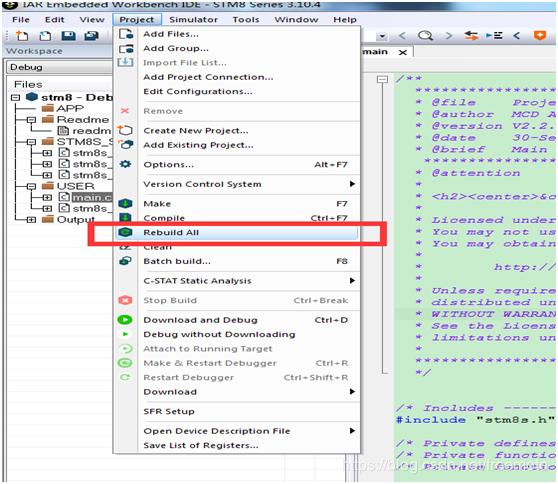Open the Debug configuration dropdown
The width and height of the screenshot is (558, 484).
point(59,67)
